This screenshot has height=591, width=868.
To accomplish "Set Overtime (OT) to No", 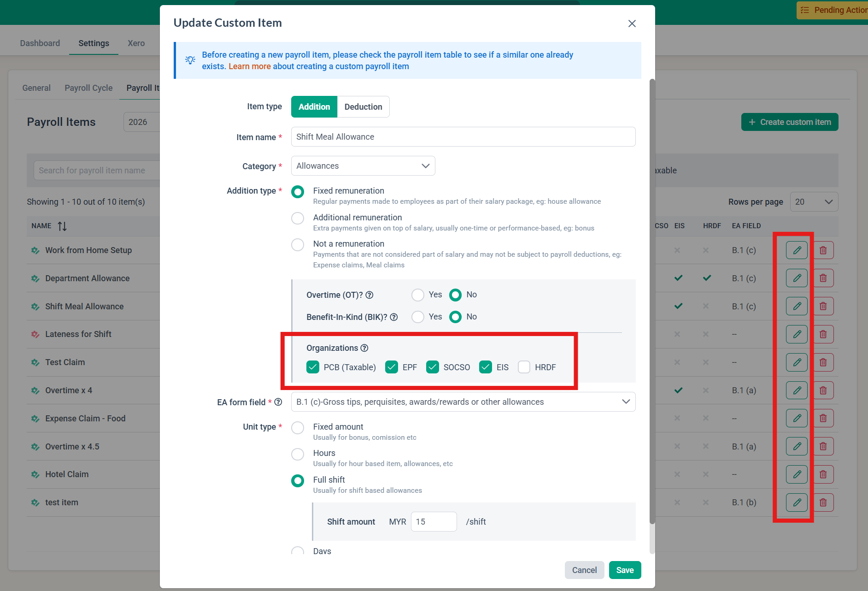I will pyautogui.click(x=455, y=295).
